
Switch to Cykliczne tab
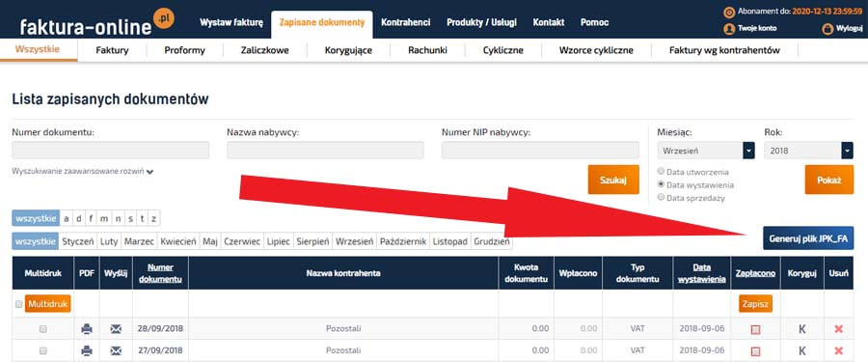click(x=503, y=50)
